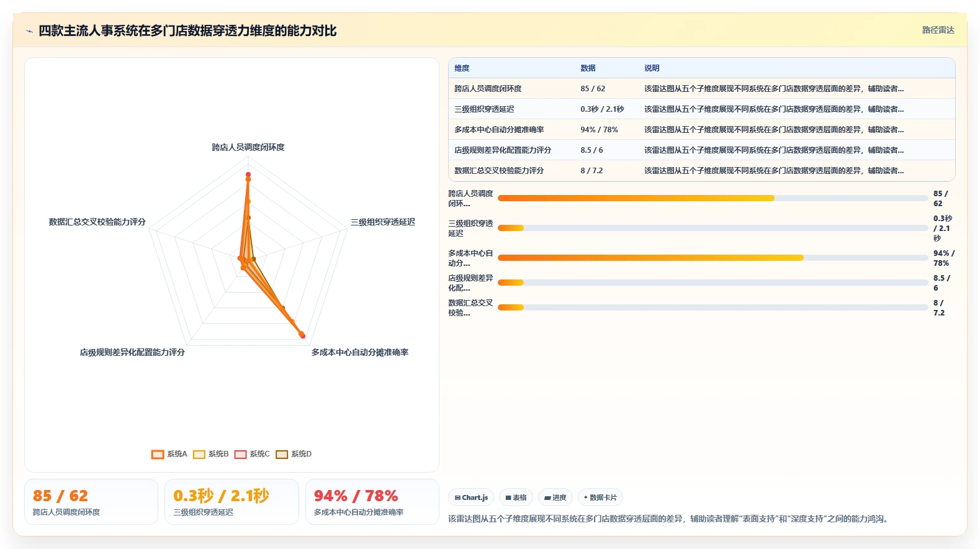Click the 数据汇总交叉校验 progress bar
This screenshot has height=549, width=980.
[713, 307]
